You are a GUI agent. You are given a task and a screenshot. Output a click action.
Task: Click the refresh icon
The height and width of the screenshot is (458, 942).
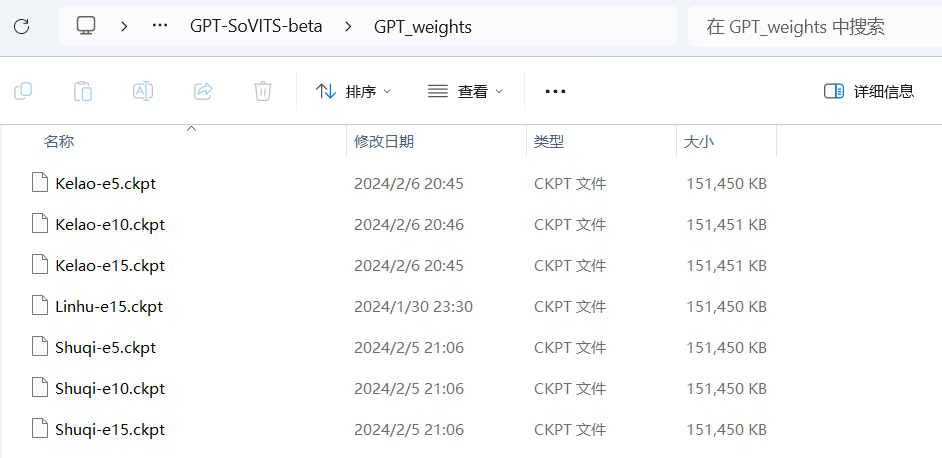pos(22,26)
